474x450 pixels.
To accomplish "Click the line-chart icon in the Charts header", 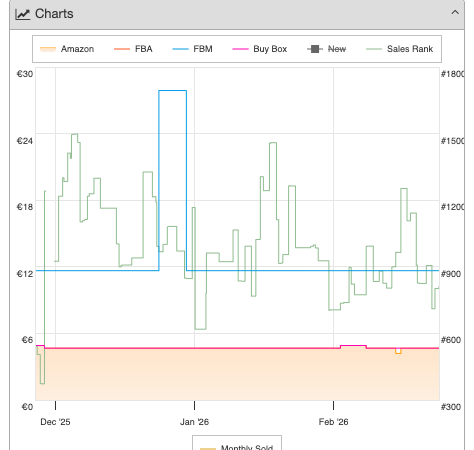I will tap(22, 14).
